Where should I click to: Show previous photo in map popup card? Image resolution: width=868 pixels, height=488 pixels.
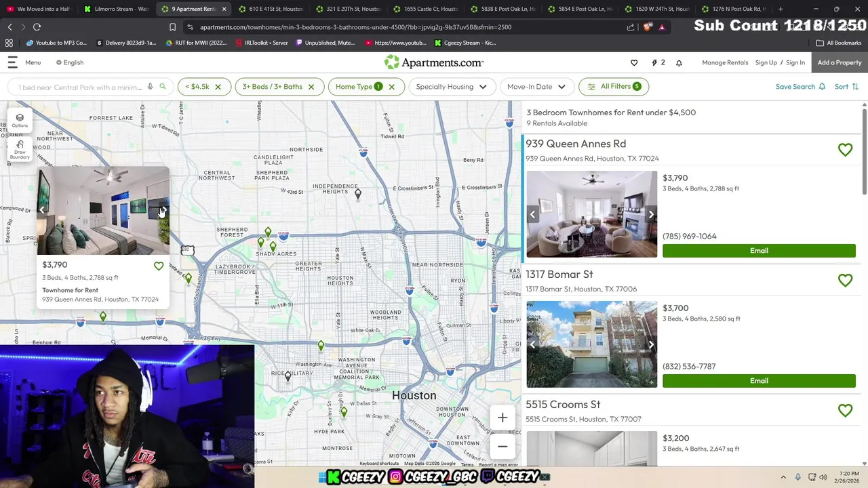pyautogui.click(x=42, y=210)
